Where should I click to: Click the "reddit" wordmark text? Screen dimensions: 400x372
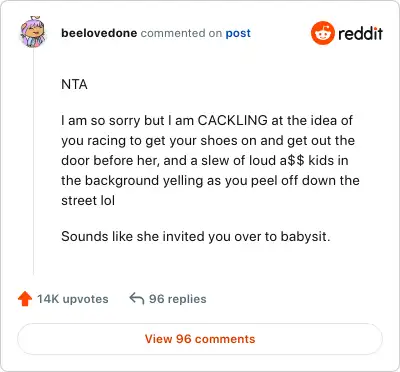tap(360, 33)
